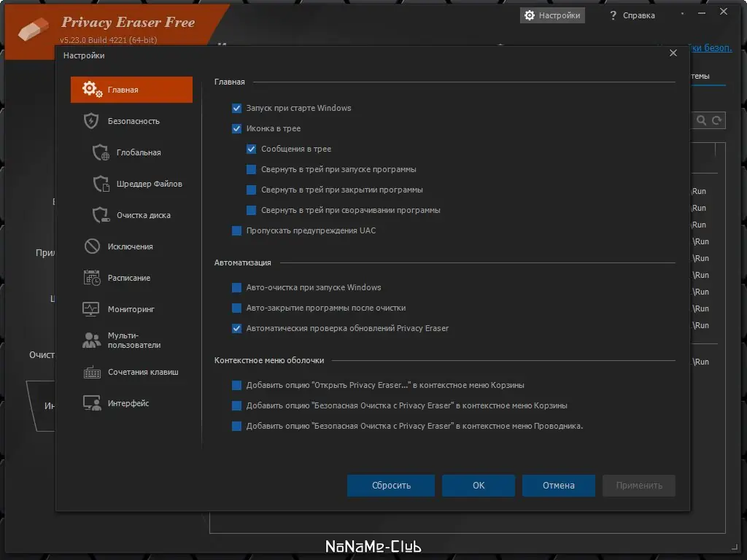
Task: Uncheck Запуск при старте Windows
Action: tap(237, 108)
